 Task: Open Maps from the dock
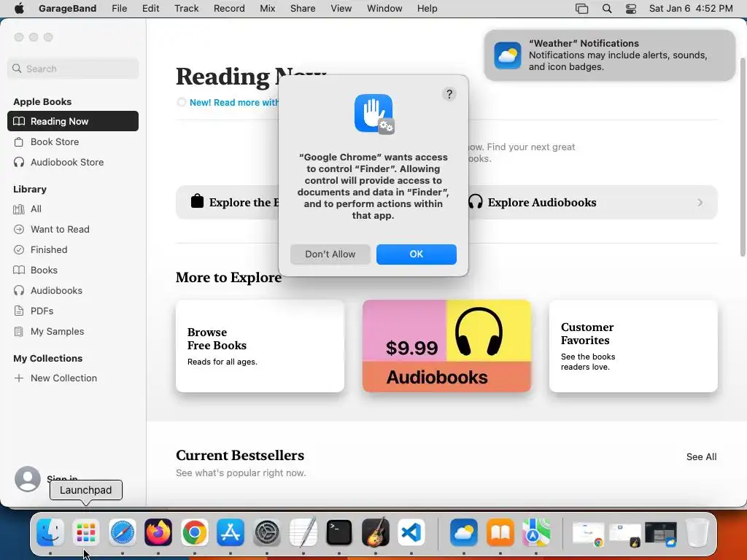pos(536,532)
